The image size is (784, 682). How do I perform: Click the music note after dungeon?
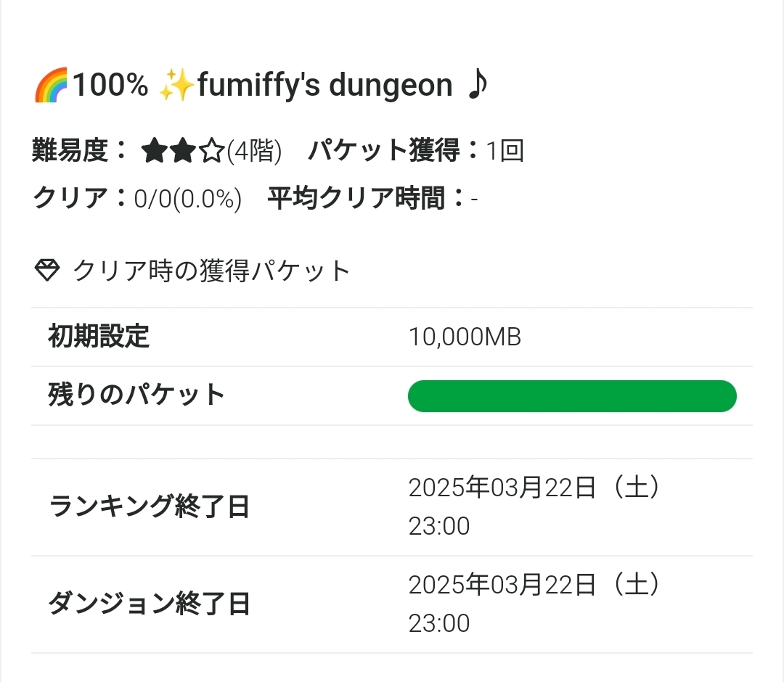tap(478, 85)
